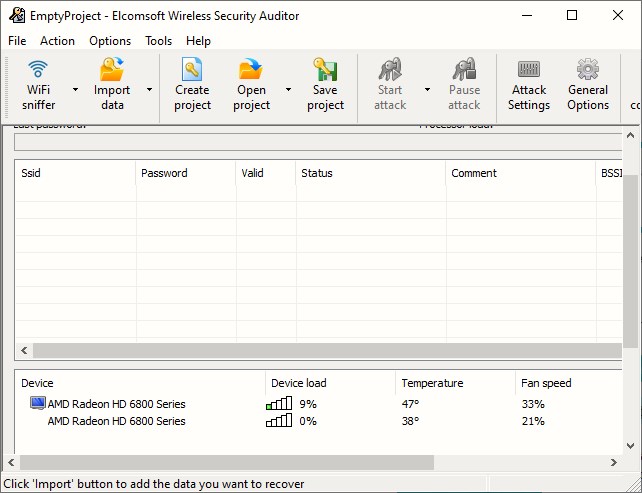Viewport: 642px width, 493px height.
Task: Click the Open project folder icon
Action: pyautogui.click(x=250, y=70)
